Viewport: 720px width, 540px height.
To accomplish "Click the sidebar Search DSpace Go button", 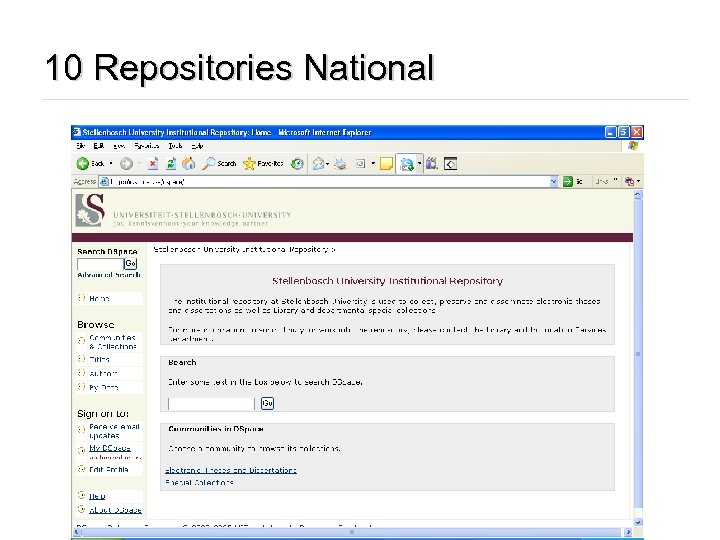I will 130,264.
